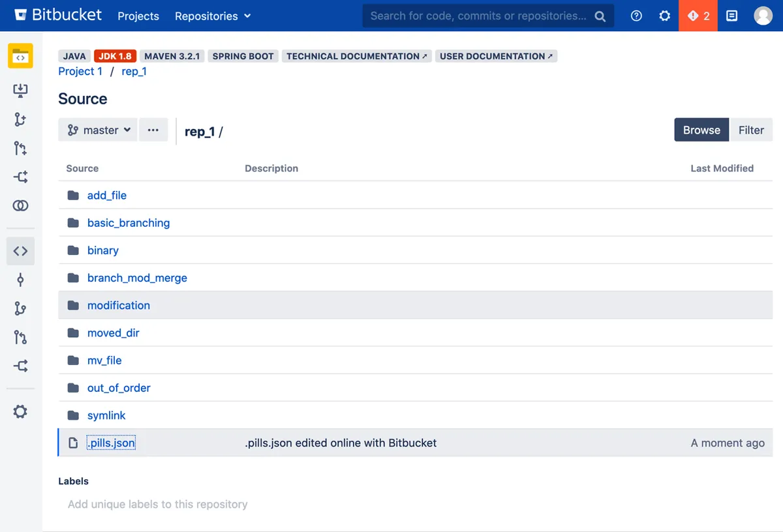Open the add_file folder
Viewport: 783px width, 532px height.
pos(107,196)
